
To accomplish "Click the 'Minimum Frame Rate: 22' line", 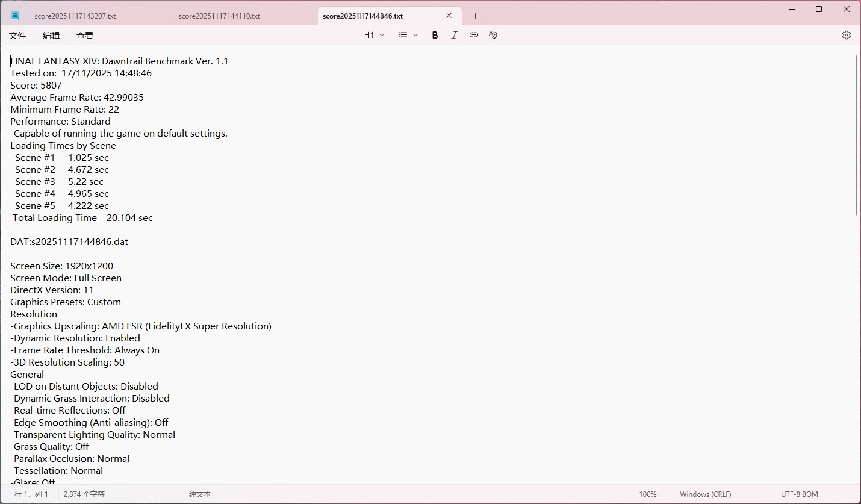I will pos(64,109).
